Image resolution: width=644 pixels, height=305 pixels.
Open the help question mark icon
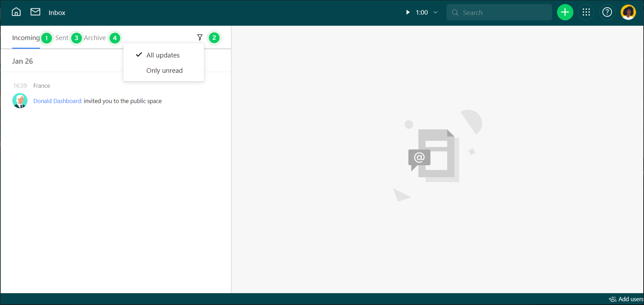coord(607,13)
